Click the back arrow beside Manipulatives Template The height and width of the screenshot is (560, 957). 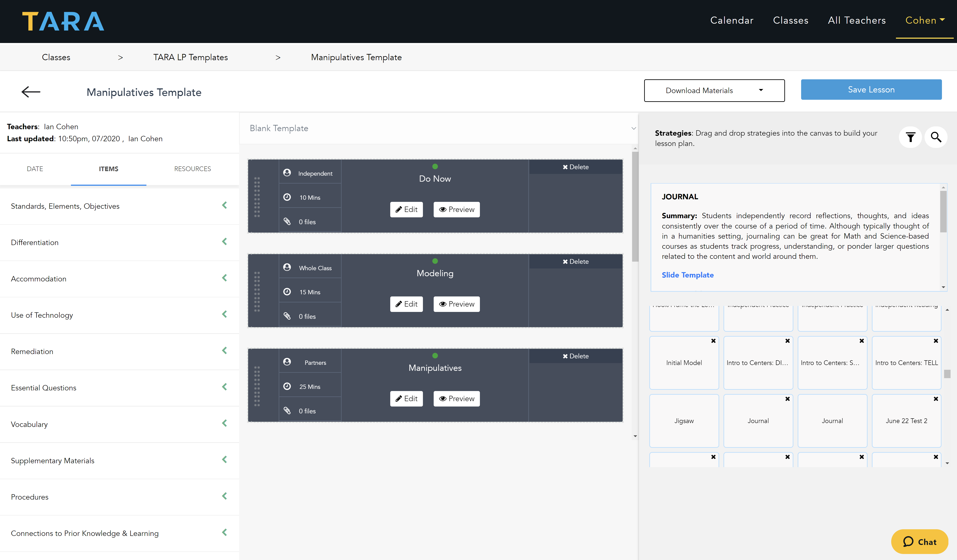[31, 92]
